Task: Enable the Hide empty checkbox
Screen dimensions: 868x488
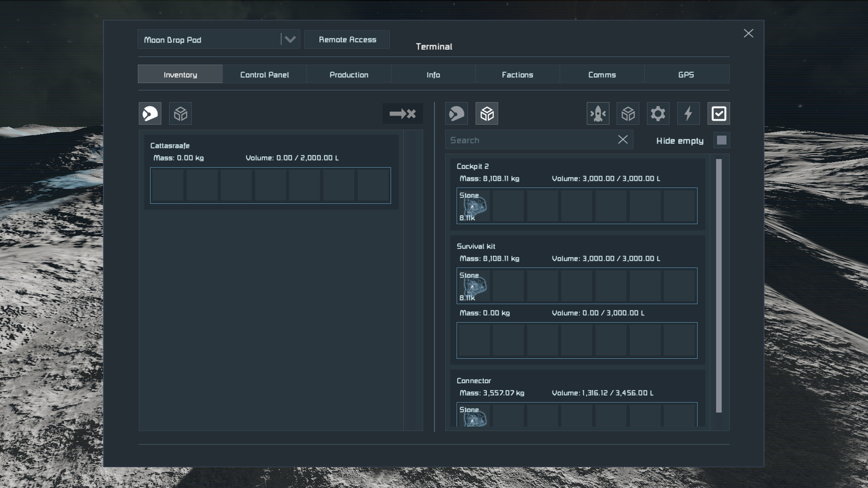Action: coord(722,140)
